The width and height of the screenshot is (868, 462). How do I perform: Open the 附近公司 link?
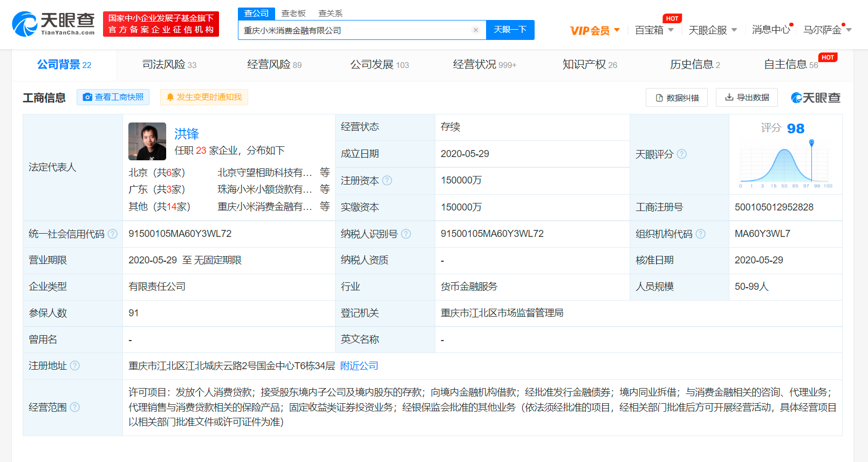point(359,366)
